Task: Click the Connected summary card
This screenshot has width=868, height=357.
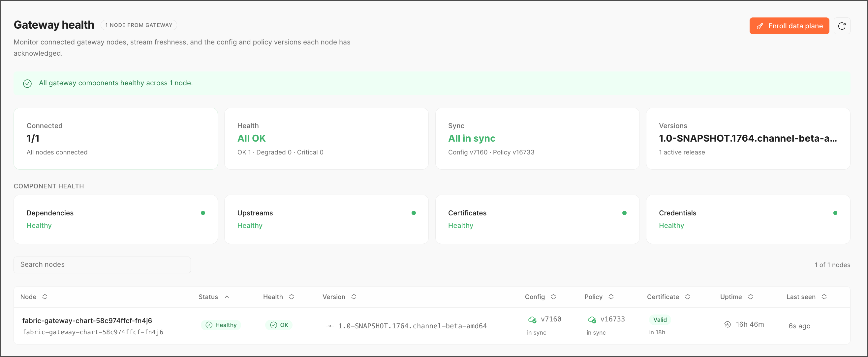Action: pyautogui.click(x=115, y=139)
